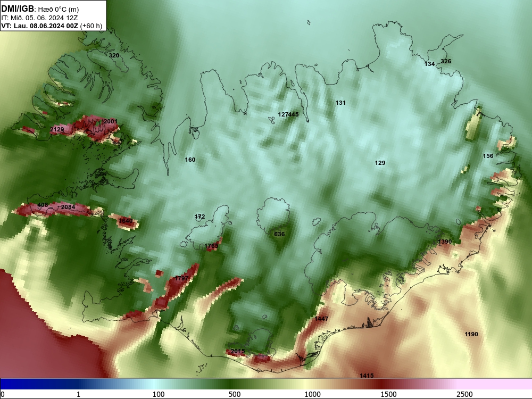The image size is (532, 399).
Task: Click the map value 408
Action: (x=43, y=205)
